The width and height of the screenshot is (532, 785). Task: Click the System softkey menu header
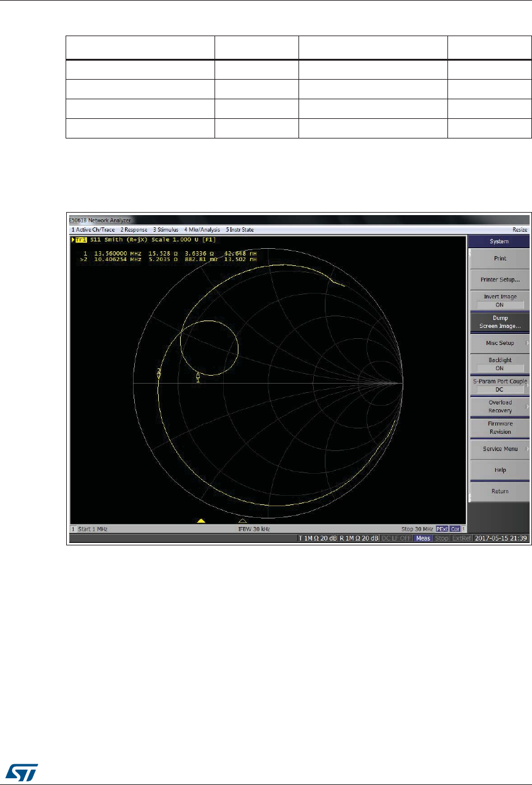(500, 241)
